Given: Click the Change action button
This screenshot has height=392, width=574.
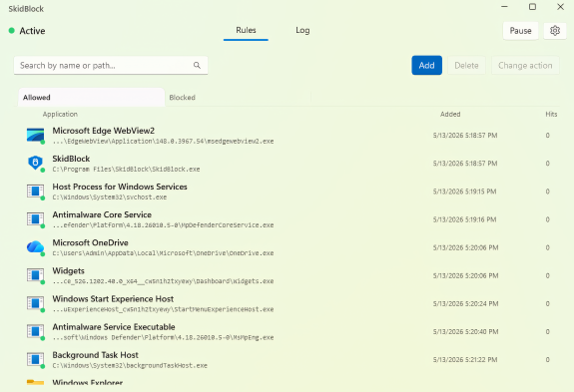Looking at the screenshot, I should pyautogui.click(x=525, y=66).
